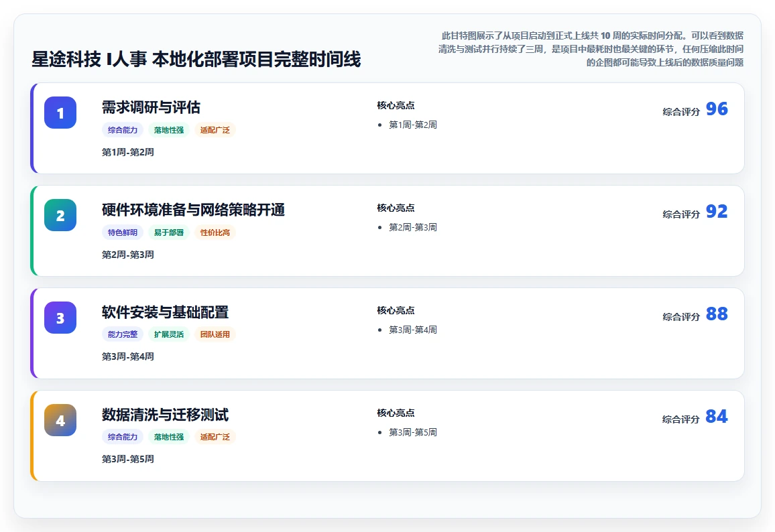Click the 特色鲜明 tag
The height and width of the screenshot is (532, 775).
click(123, 232)
